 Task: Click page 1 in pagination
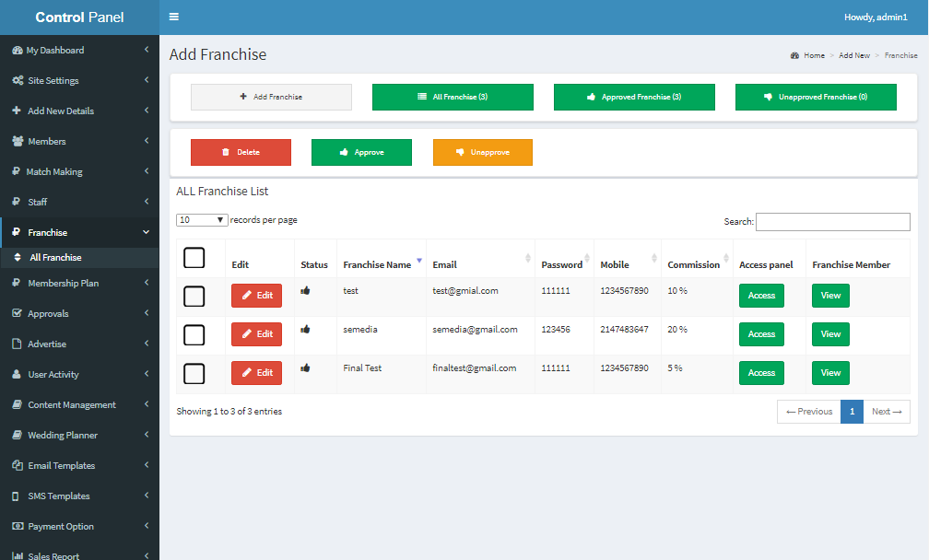[x=852, y=412]
